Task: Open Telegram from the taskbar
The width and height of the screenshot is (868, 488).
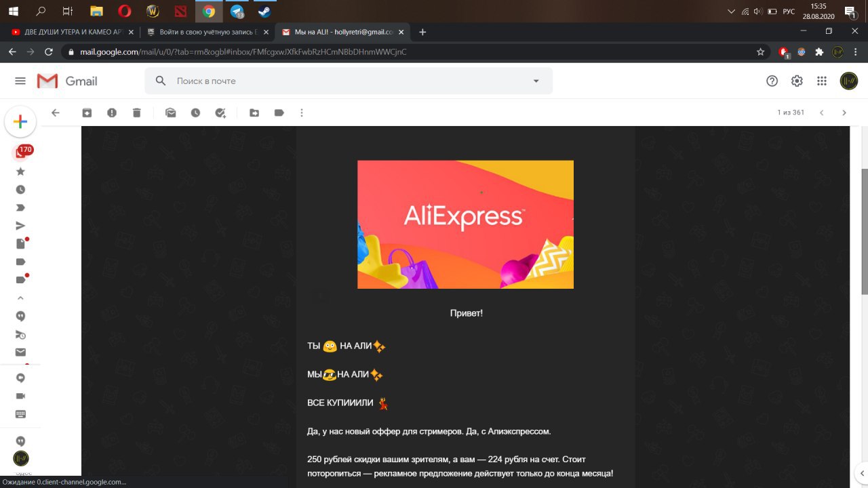Action: tap(237, 11)
